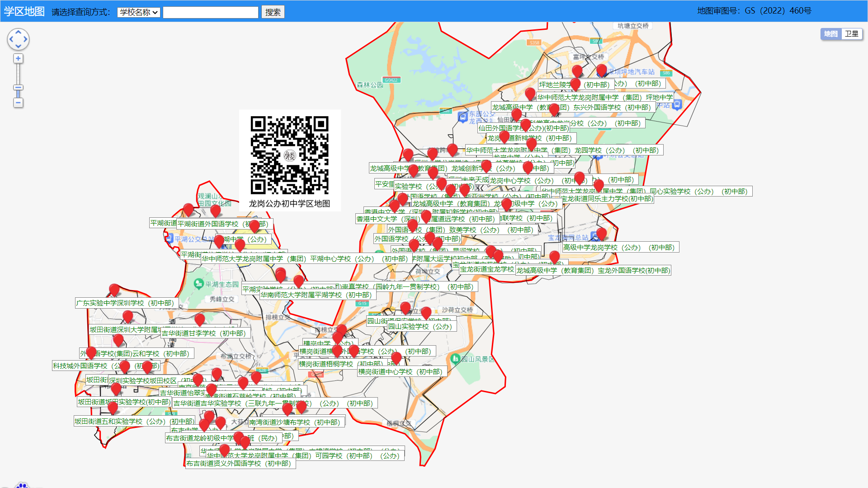Viewport: 868px width, 488px height.
Task: Click the search text input field
Action: [210, 12]
